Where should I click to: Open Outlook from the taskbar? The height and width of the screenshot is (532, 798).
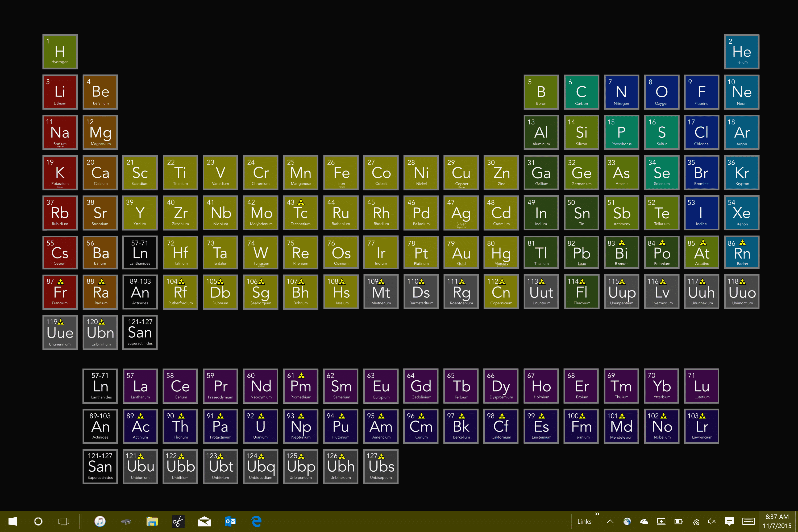click(x=230, y=521)
